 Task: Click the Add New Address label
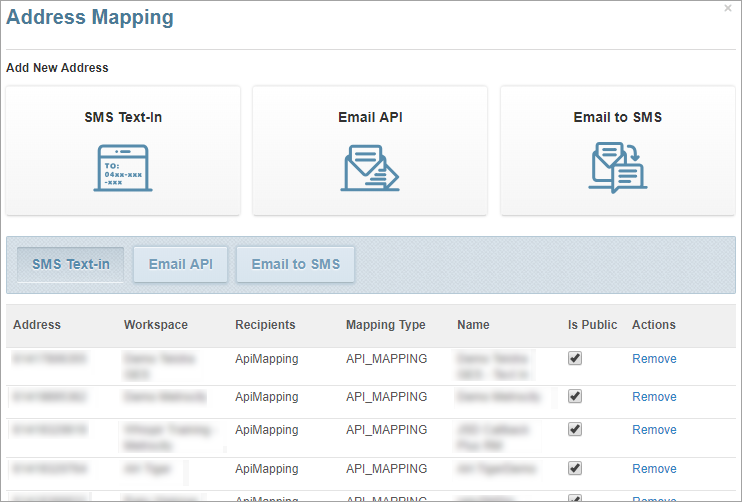[x=57, y=68]
